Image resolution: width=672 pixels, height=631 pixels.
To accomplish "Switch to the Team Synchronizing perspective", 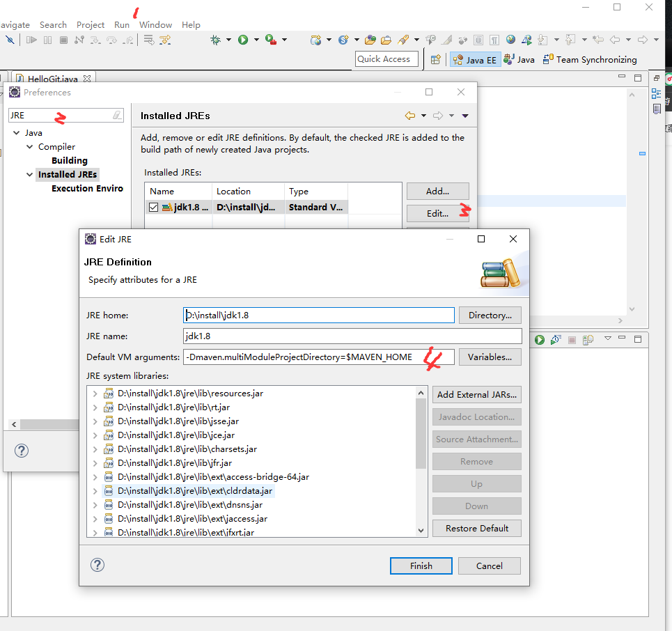I will [590, 60].
